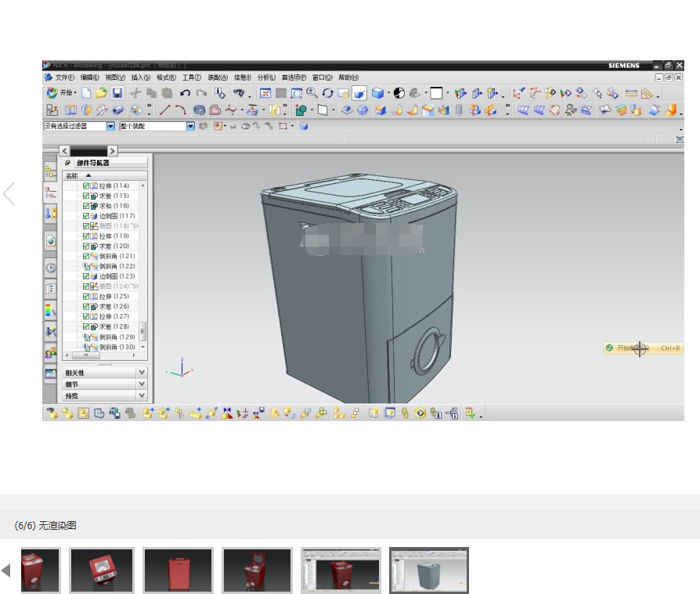Toggle checkbox for 边倒圆 (123) feature

[86, 276]
